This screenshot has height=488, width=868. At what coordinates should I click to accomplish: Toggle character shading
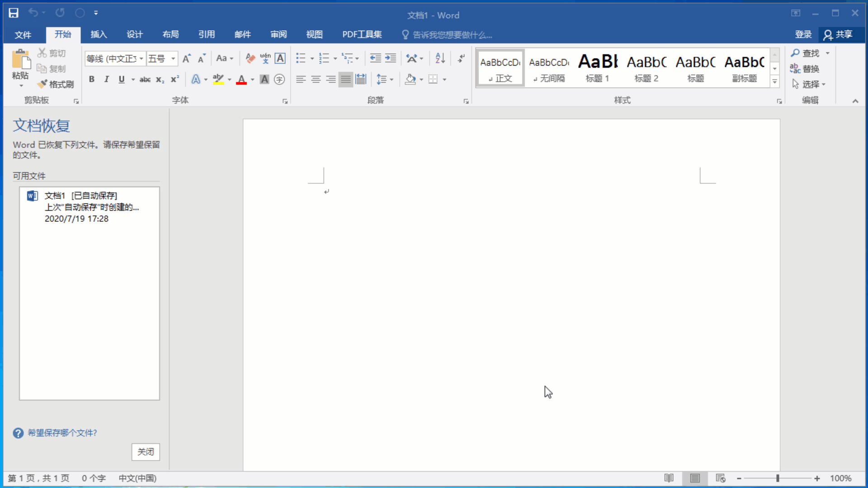[x=264, y=80]
